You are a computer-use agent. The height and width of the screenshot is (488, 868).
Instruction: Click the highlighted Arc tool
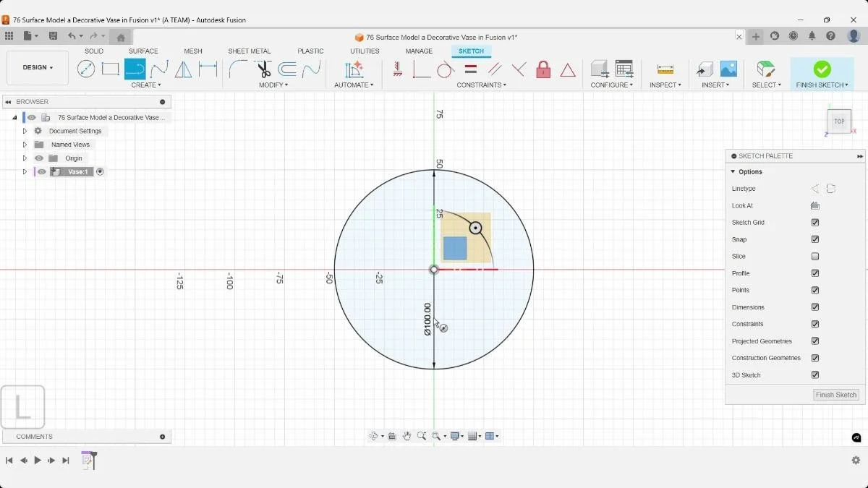135,69
